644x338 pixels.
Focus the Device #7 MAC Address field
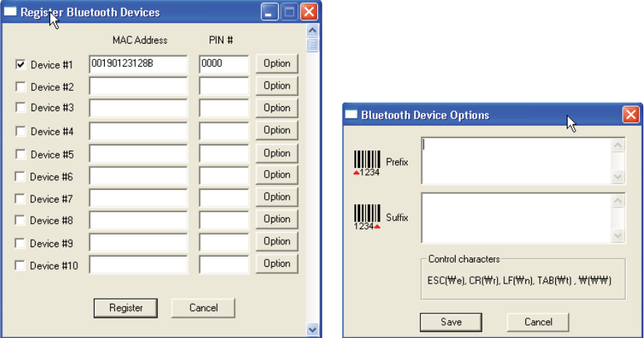coord(138,198)
